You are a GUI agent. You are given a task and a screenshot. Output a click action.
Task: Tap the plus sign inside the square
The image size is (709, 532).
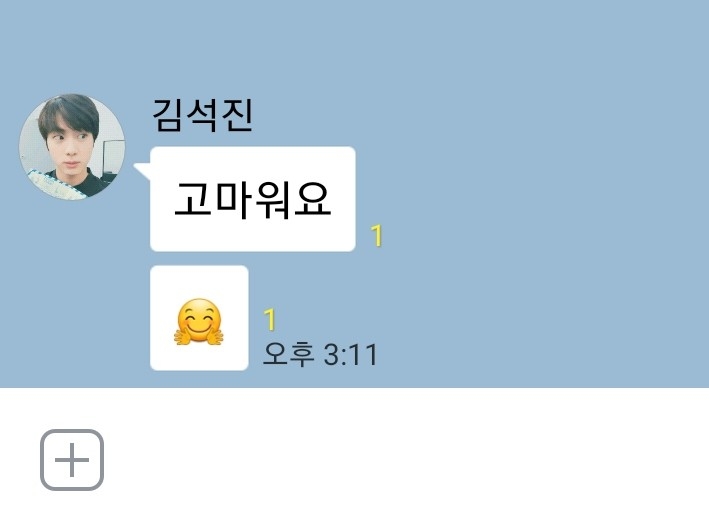(72, 460)
